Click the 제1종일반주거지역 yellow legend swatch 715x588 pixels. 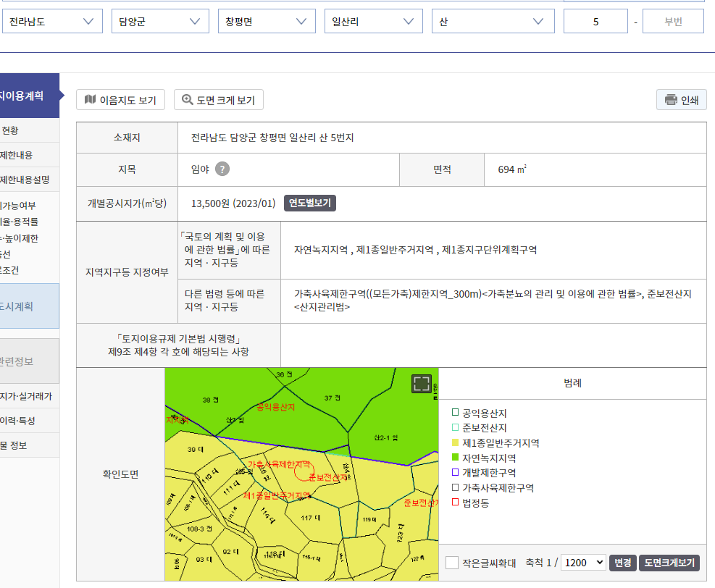click(455, 442)
